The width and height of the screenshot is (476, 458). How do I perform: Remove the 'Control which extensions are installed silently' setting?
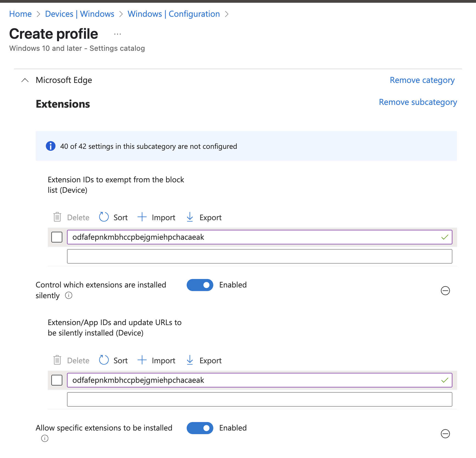click(445, 291)
